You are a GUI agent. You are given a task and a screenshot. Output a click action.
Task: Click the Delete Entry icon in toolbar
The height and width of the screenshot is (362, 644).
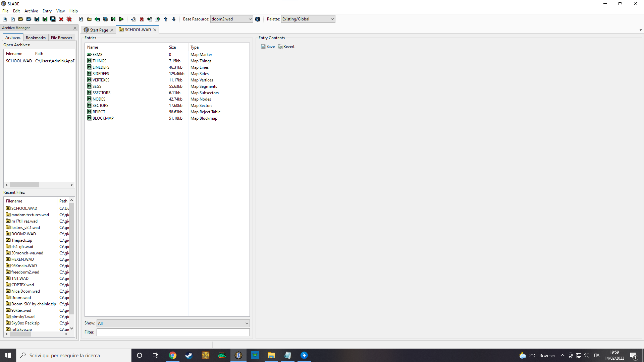(142, 19)
